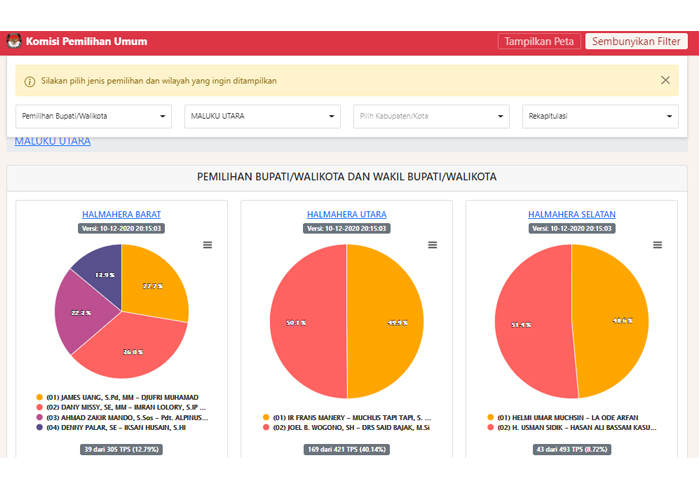Toggle Helmi Umar Muchsin legend marker
The width and height of the screenshot is (700, 500).
coord(491,417)
